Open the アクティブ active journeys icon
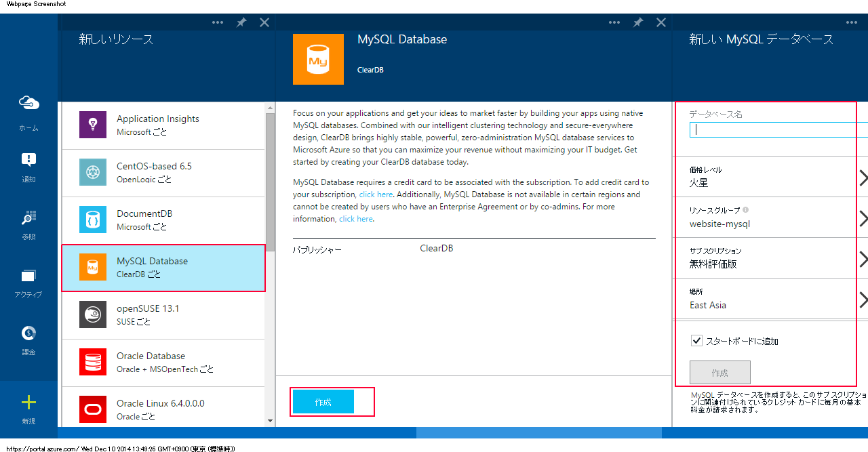 (x=28, y=275)
